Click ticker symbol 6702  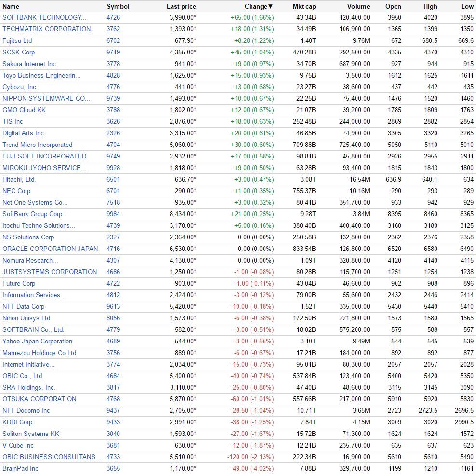pos(113,40)
